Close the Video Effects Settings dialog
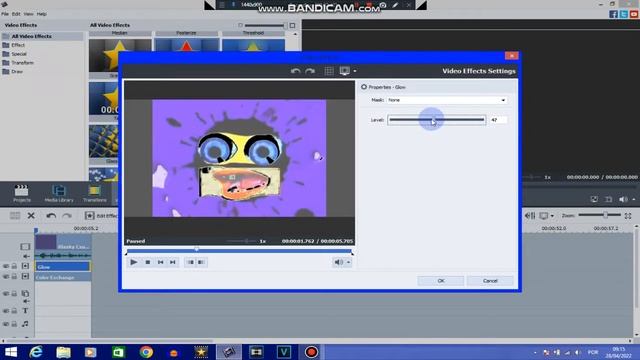This screenshot has width=640, height=360. [x=511, y=56]
